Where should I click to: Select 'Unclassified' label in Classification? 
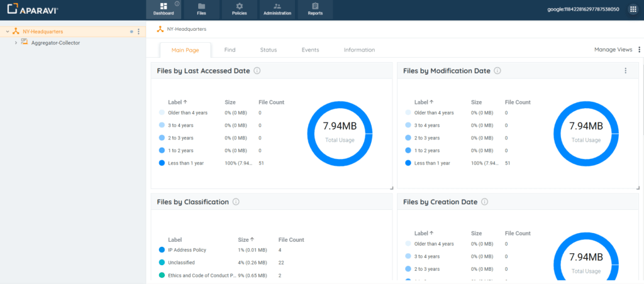181,263
